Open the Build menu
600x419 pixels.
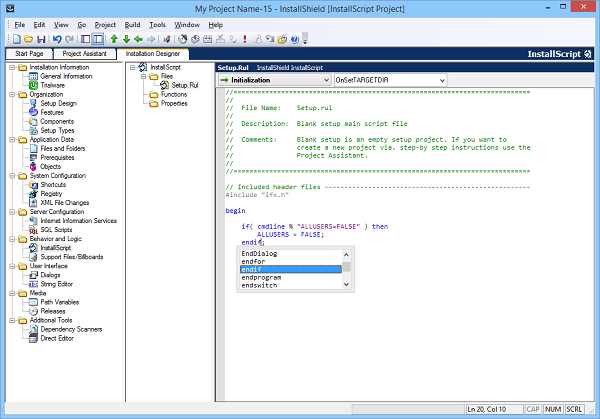(x=132, y=23)
